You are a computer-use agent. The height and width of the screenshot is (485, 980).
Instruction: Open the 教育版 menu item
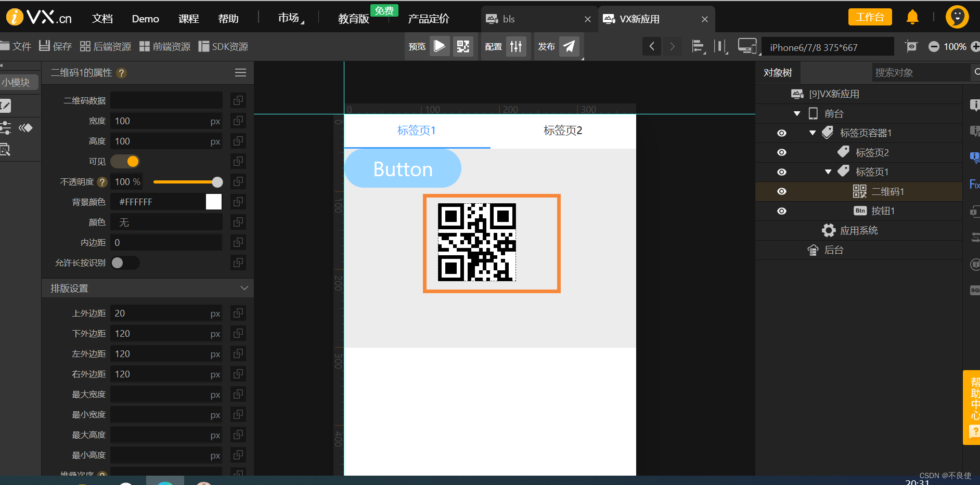point(354,19)
